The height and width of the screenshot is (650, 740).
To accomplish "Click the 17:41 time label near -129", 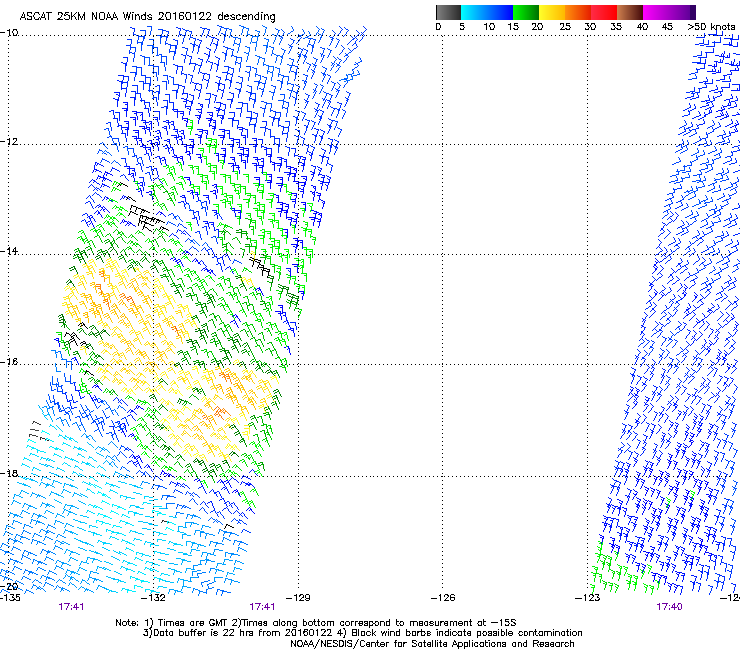I will coord(262,607).
